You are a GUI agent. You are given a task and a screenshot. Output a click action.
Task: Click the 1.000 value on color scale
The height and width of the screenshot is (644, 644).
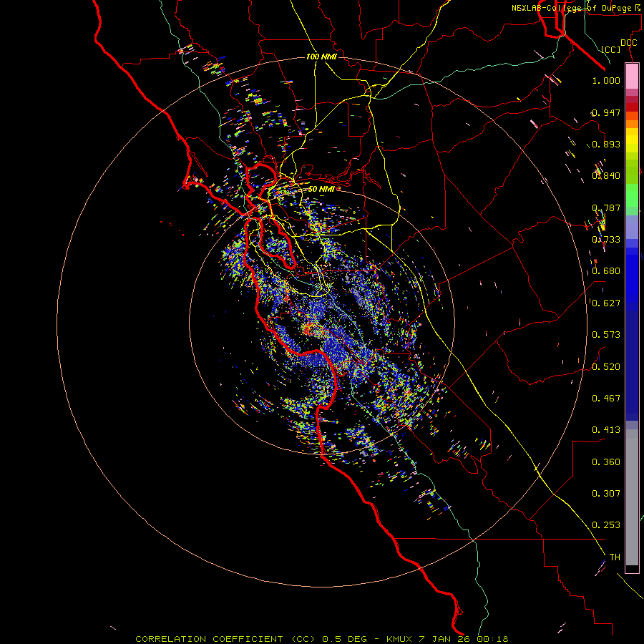[606, 80]
